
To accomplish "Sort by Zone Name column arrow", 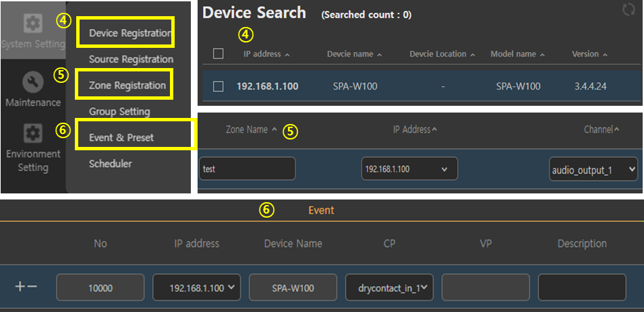I will (x=274, y=129).
